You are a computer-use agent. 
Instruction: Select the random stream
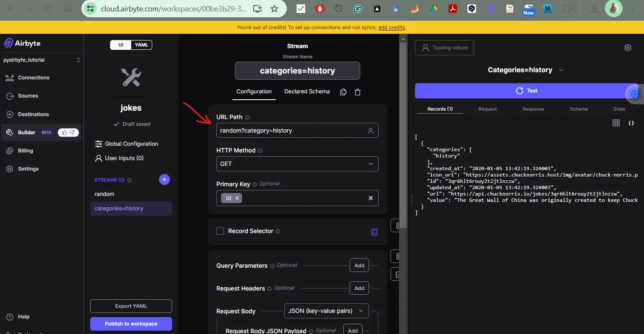(x=131, y=194)
